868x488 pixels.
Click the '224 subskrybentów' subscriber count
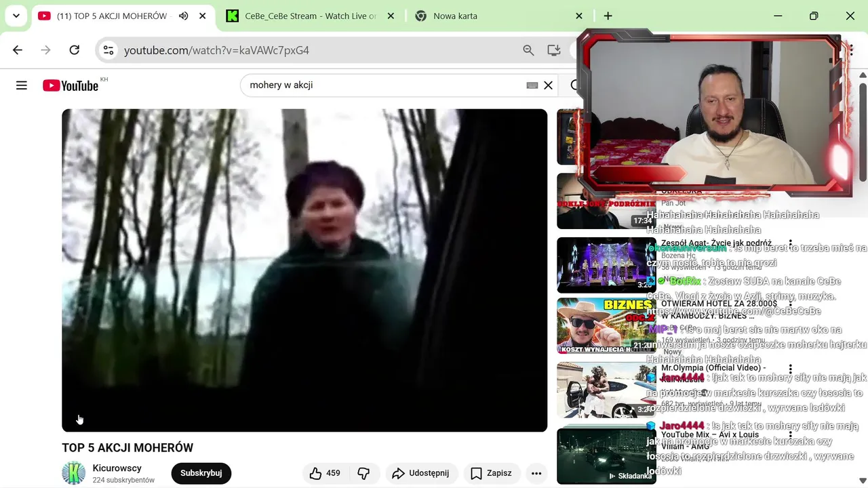123,480
